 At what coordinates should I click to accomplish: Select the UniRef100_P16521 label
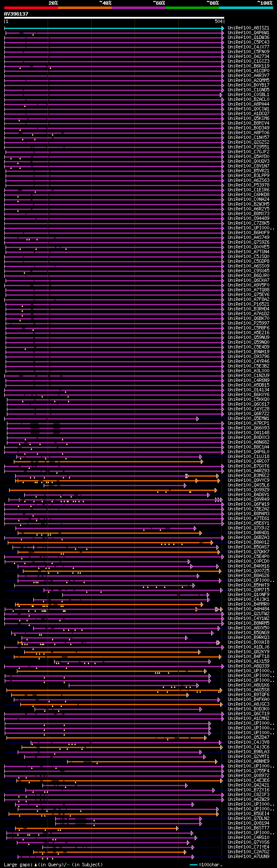(248, 304)
